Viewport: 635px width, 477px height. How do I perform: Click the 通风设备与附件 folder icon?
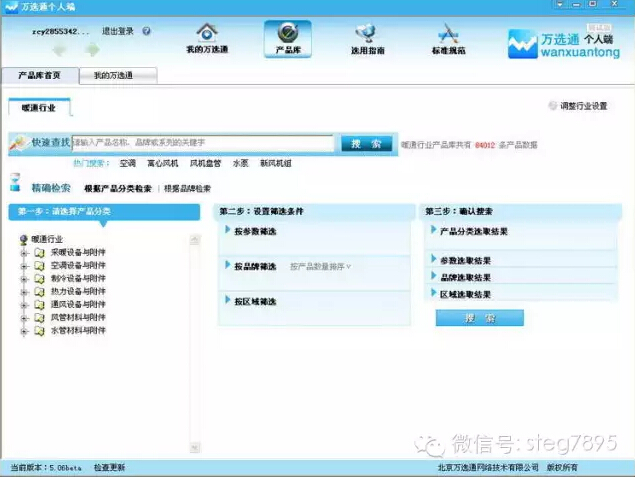click(39, 305)
